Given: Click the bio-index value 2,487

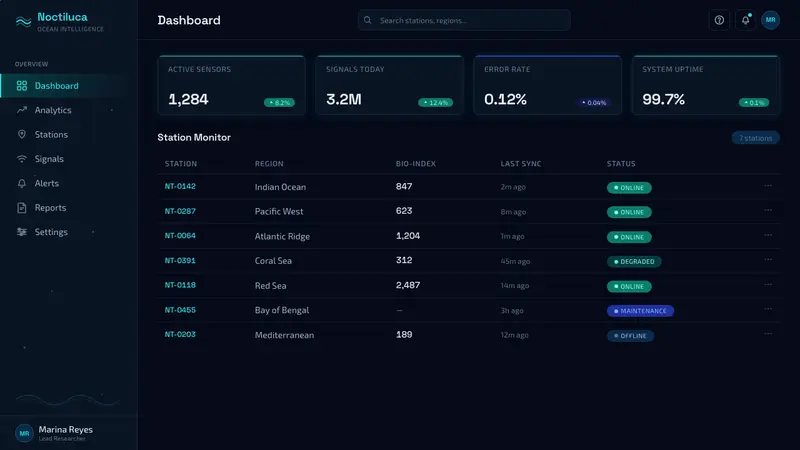Looking at the screenshot, I should (408, 285).
